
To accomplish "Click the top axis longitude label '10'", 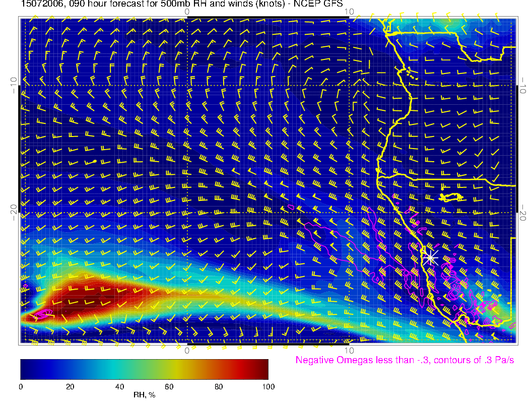I will click(x=349, y=12).
